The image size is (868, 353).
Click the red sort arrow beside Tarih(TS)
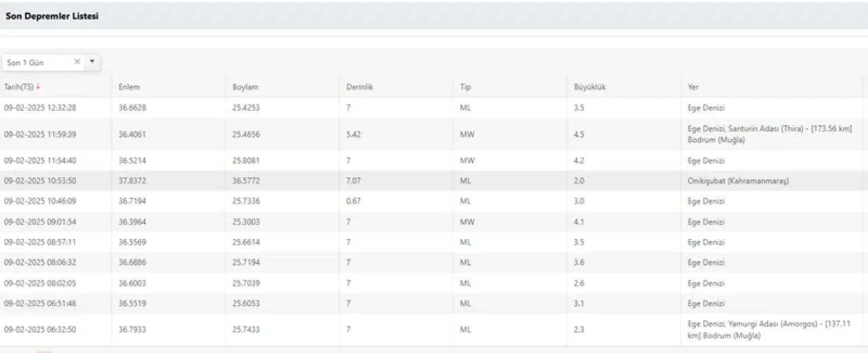(x=38, y=87)
